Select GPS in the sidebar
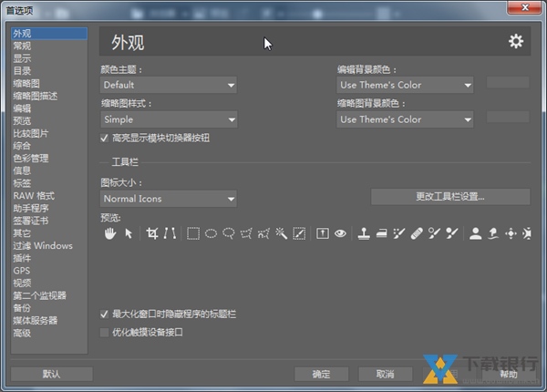Image resolution: width=547 pixels, height=392 pixels. click(49, 271)
